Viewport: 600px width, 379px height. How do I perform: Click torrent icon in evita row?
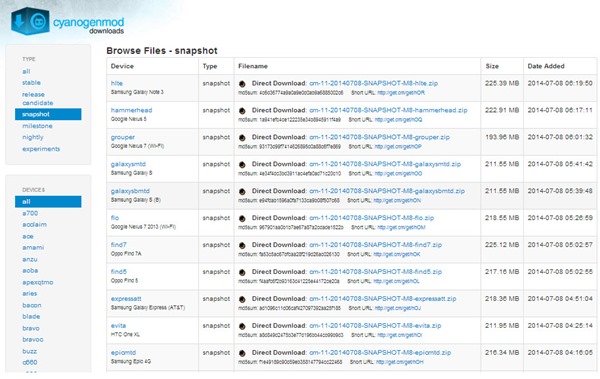coord(242,326)
